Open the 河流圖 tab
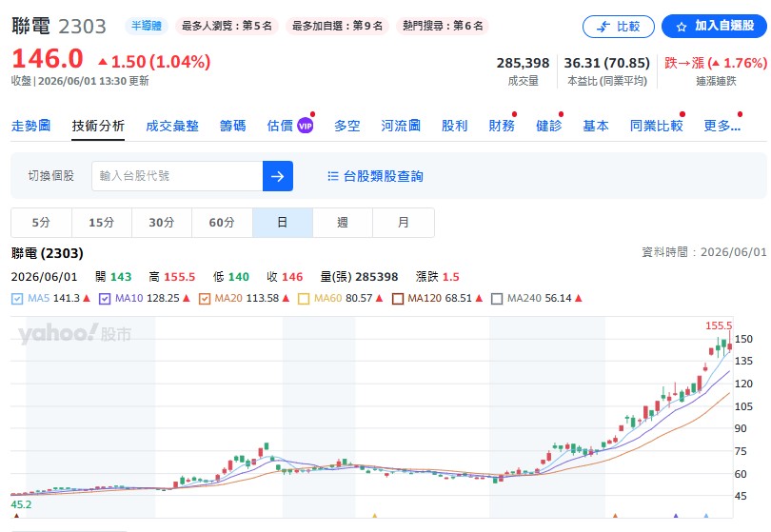The height and width of the screenshot is (532, 771). coord(401,126)
